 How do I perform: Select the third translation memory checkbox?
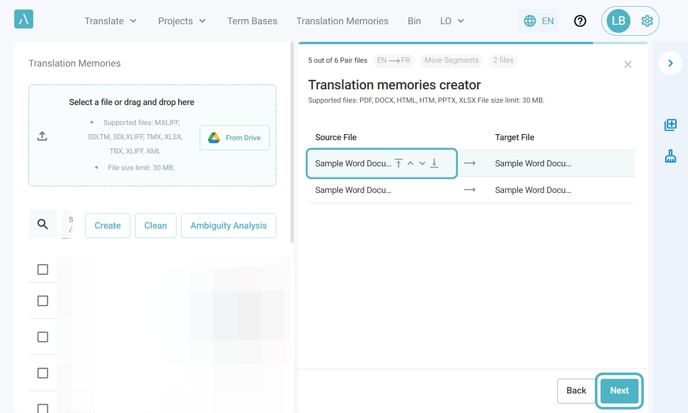[43, 337]
